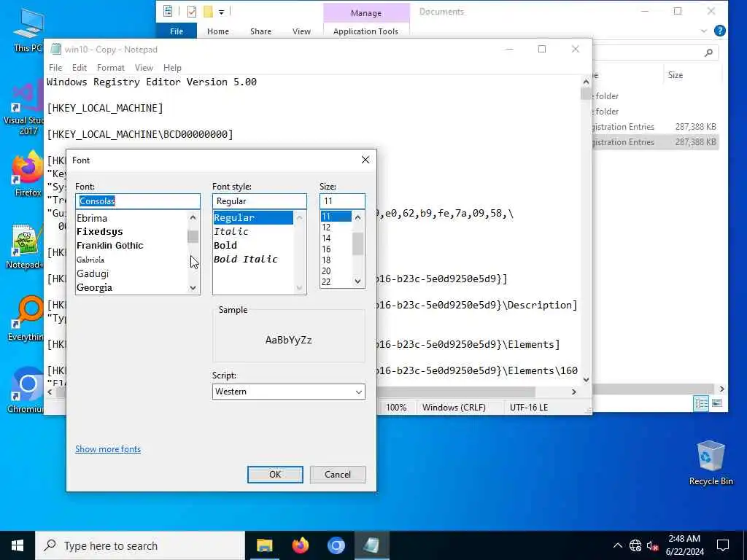
Task: Switch Explorer to details view icon
Action: click(701, 403)
